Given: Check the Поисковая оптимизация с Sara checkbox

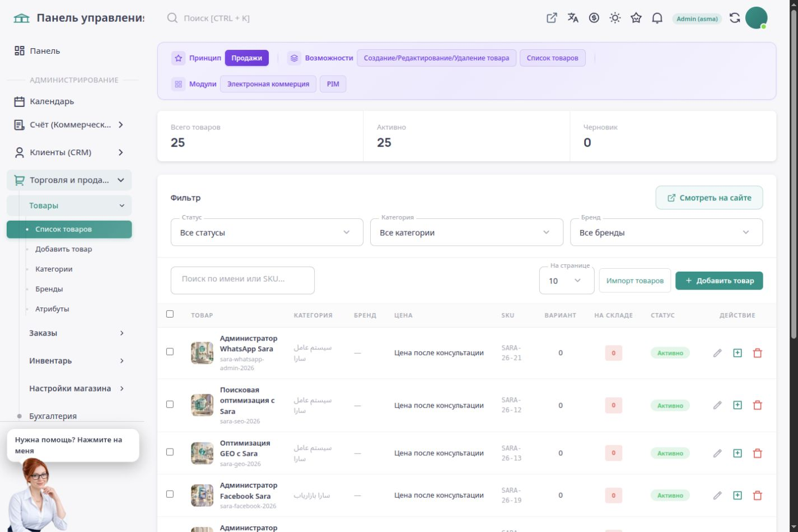Looking at the screenshot, I should coord(170,404).
